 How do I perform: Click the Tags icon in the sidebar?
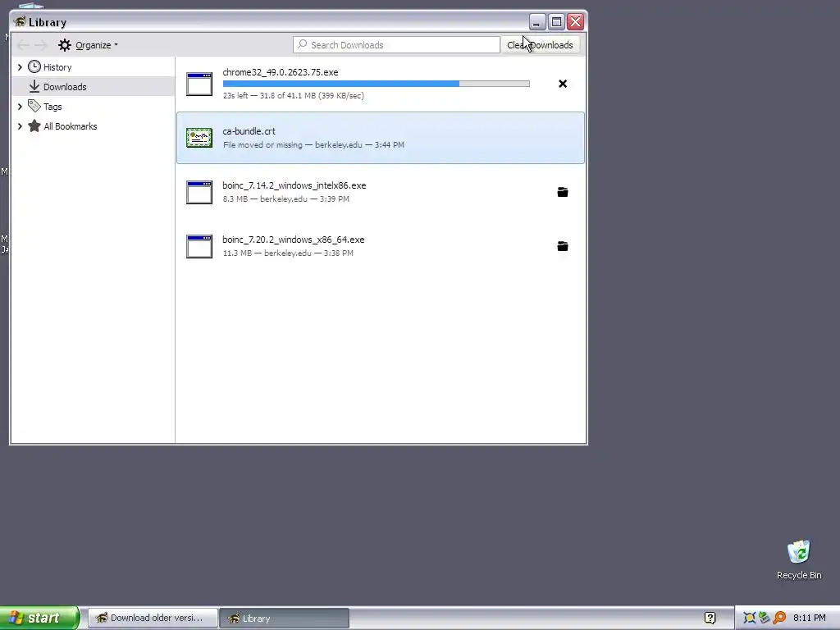point(34,106)
